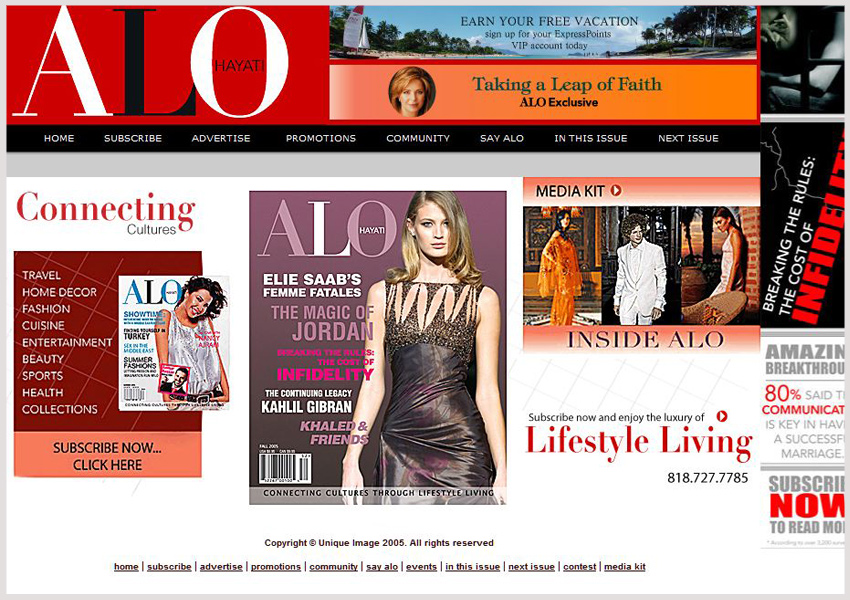Open the 'media kit' footer link

click(x=625, y=566)
